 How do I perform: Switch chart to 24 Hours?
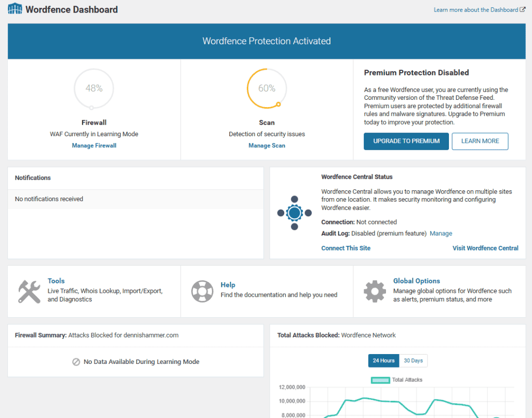click(384, 361)
